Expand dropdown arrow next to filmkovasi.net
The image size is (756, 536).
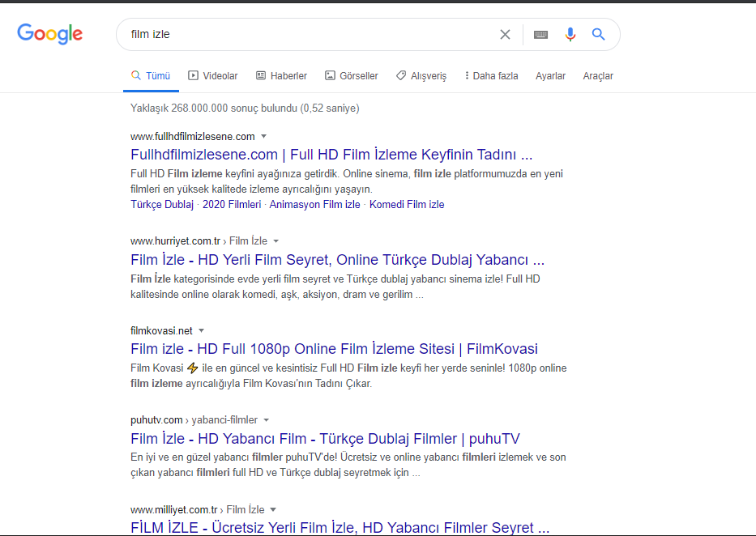click(x=202, y=330)
